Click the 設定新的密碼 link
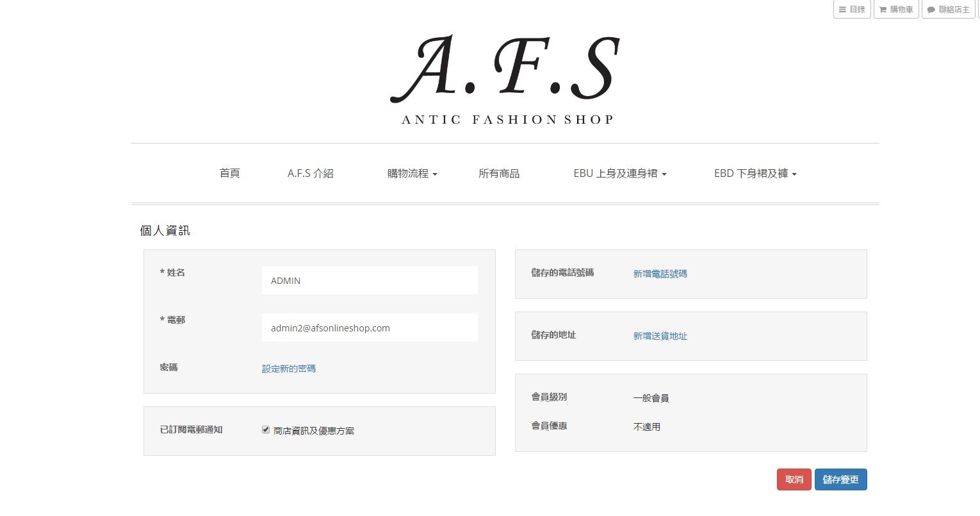This screenshot has height=516, width=980. (289, 369)
